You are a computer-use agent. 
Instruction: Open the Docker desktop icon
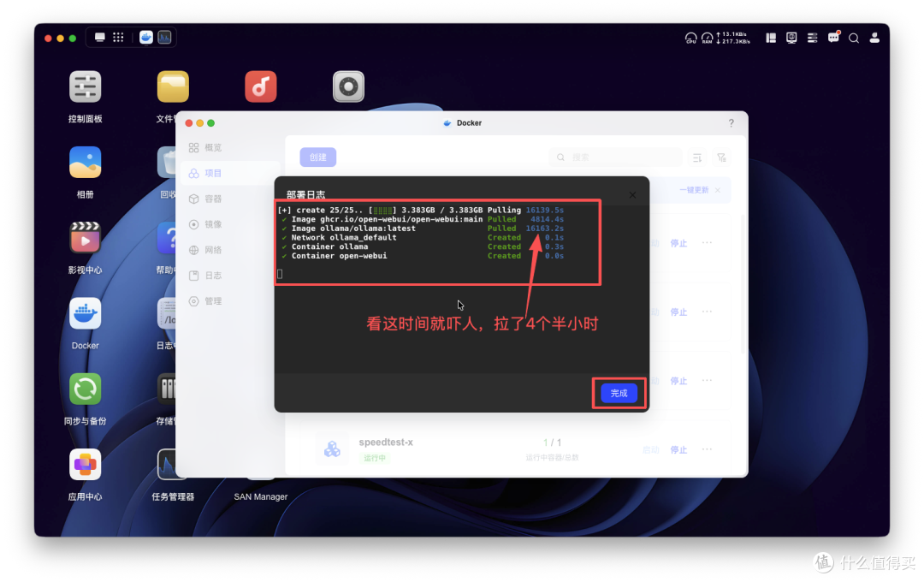tap(85, 314)
